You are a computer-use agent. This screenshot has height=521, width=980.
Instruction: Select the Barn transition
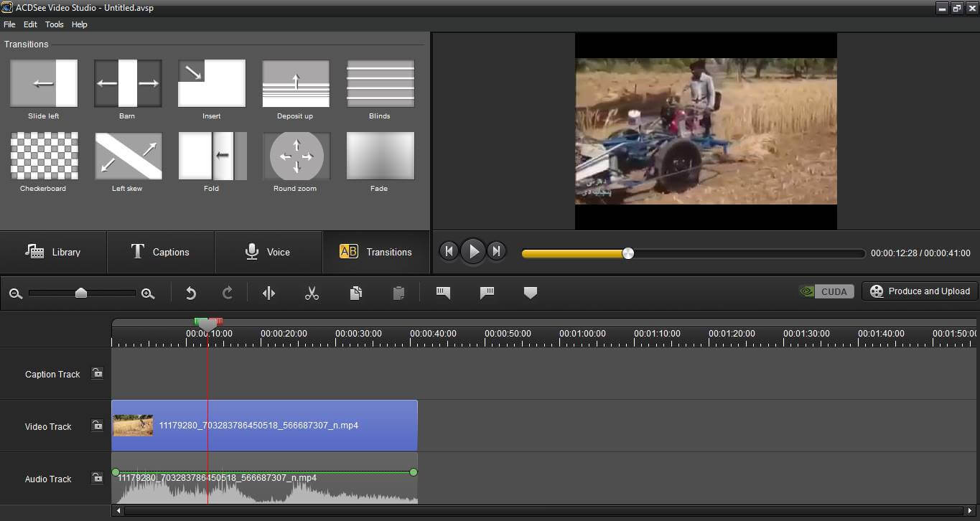[x=128, y=83]
